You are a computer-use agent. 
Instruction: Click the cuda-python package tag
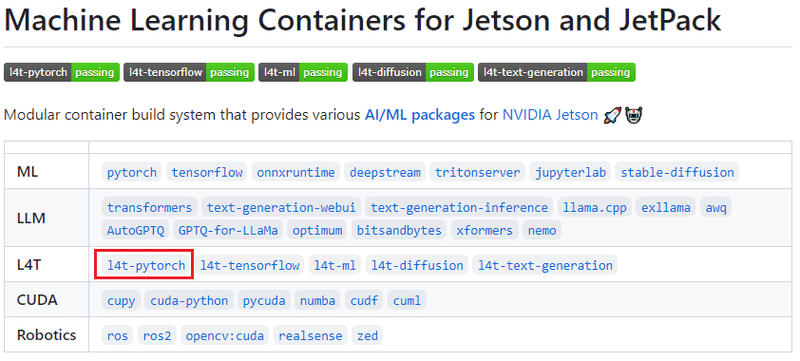(x=189, y=300)
